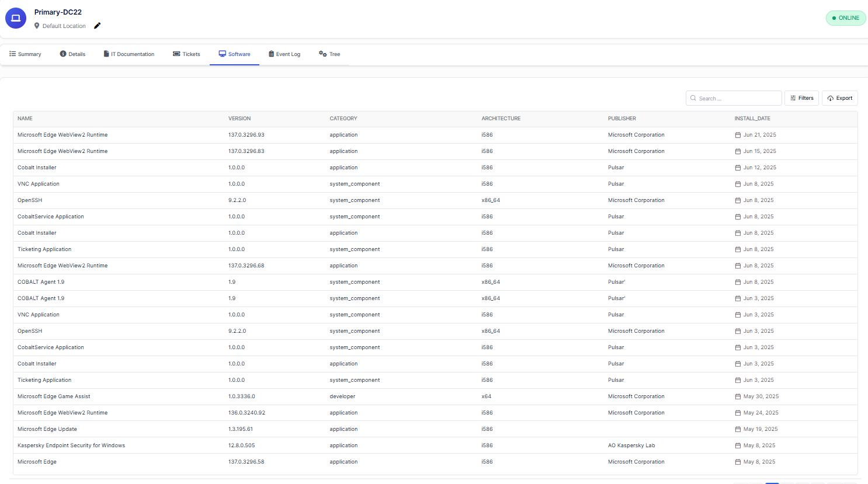Sort by the VERSION column header
This screenshot has width=868, height=484.
pos(239,119)
